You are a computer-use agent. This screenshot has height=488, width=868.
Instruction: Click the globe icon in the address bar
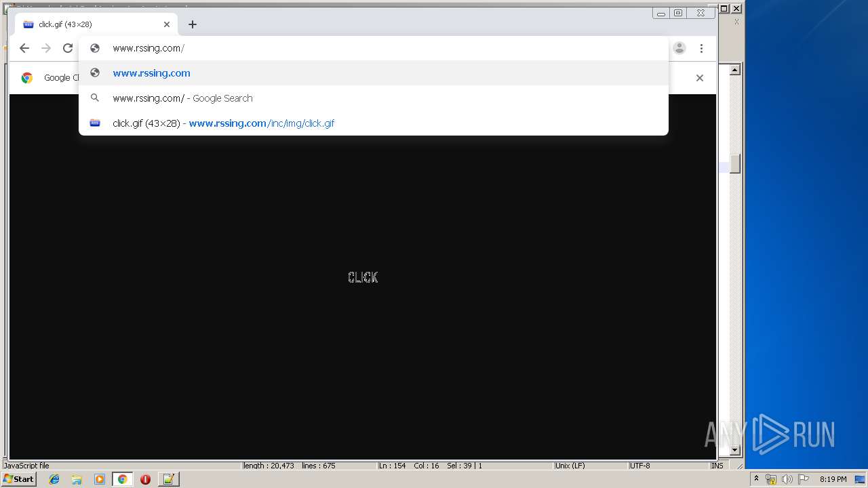pyautogui.click(x=95, y=48)
